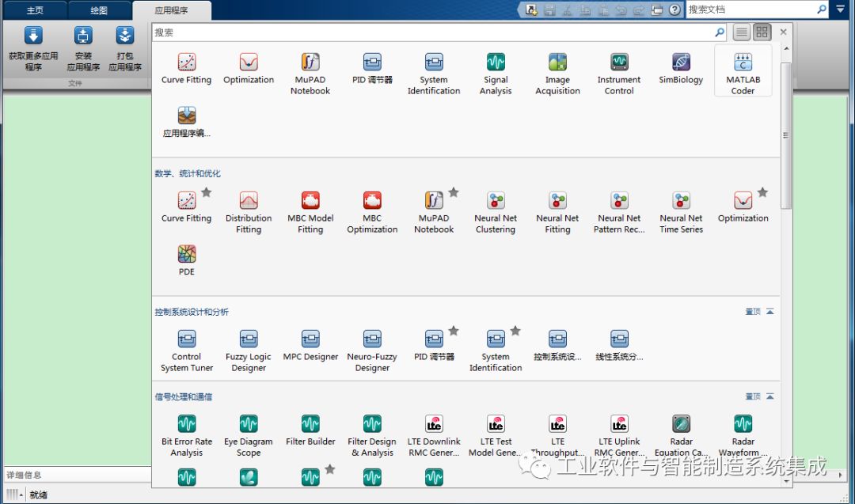
Task: Click the 控制系统设计和分析 section heading
Action: pos(192,312)
